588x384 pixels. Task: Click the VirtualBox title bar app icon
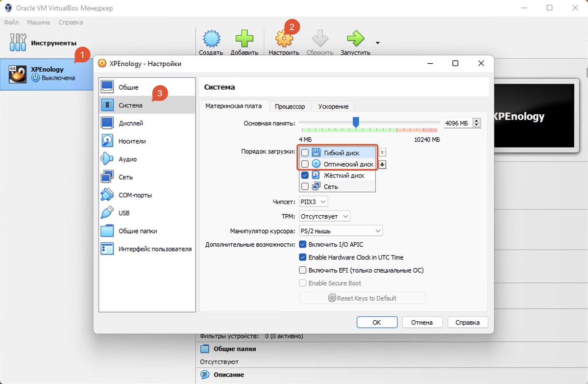[8, 8]
